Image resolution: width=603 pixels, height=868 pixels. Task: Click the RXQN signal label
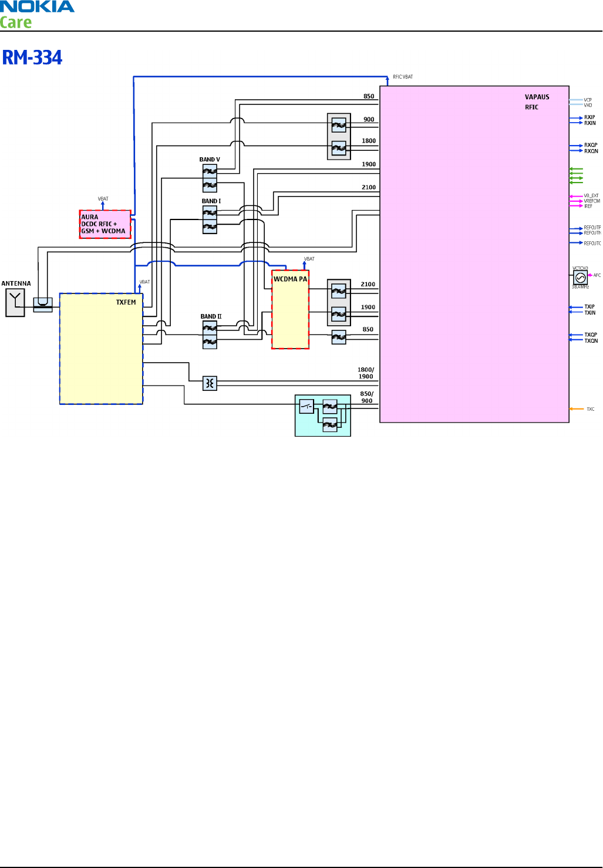click(591, 151)
